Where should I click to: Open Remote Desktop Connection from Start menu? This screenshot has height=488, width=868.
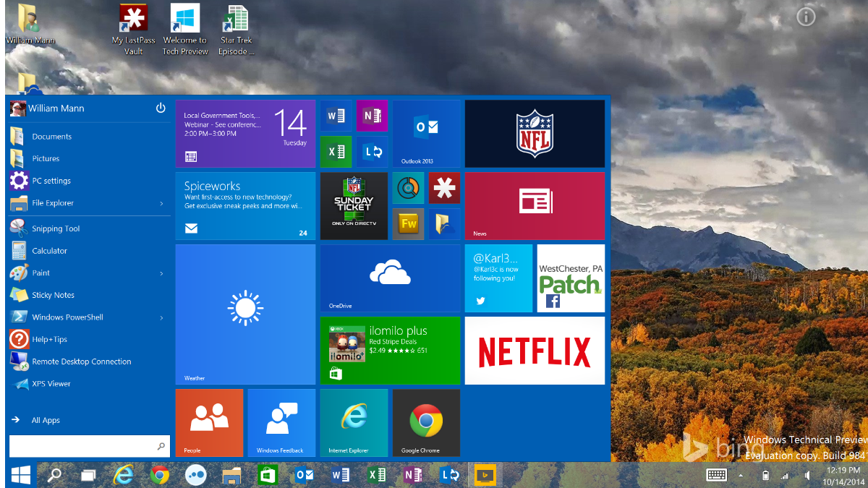click(88, 361)
